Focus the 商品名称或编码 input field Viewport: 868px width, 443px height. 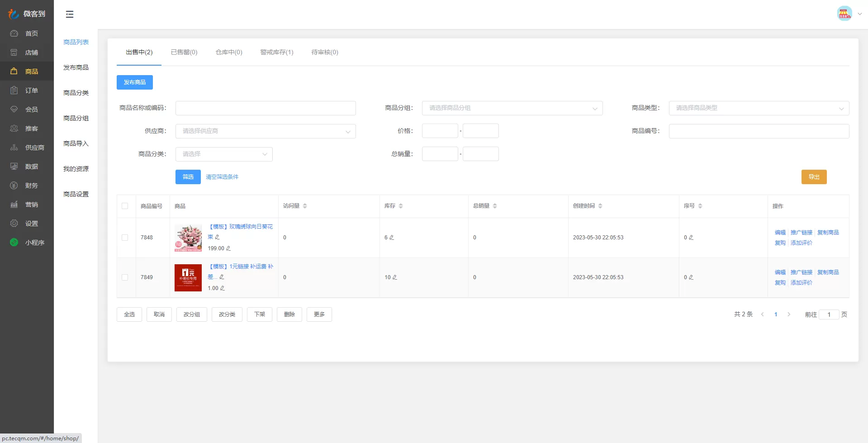pos(265,108)
